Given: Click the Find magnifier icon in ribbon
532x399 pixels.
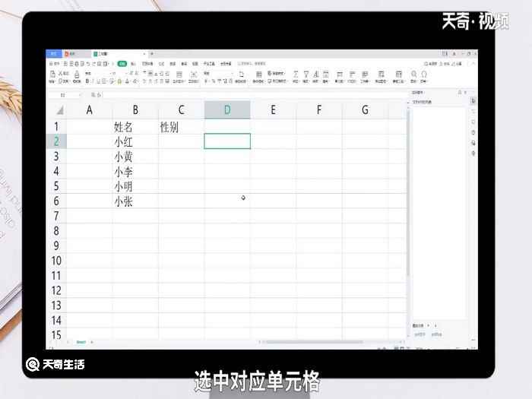Looking at the screenshot, I should point(414,75).
